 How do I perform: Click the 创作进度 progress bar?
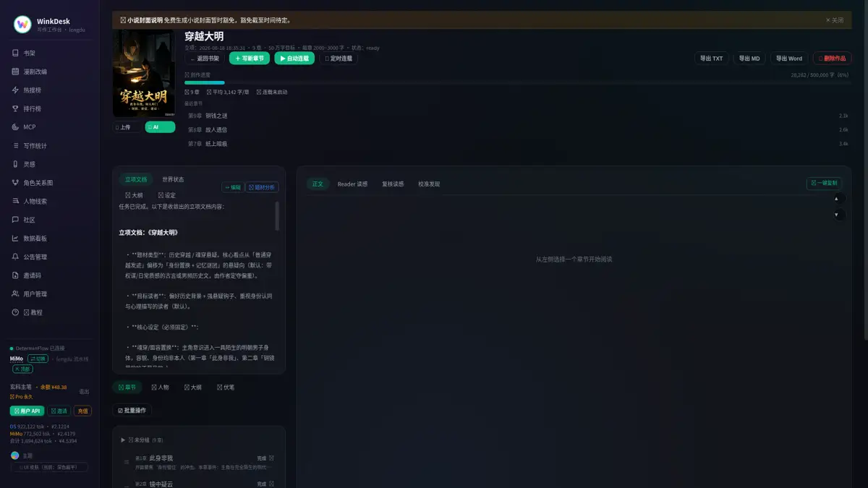coord(516,82)
